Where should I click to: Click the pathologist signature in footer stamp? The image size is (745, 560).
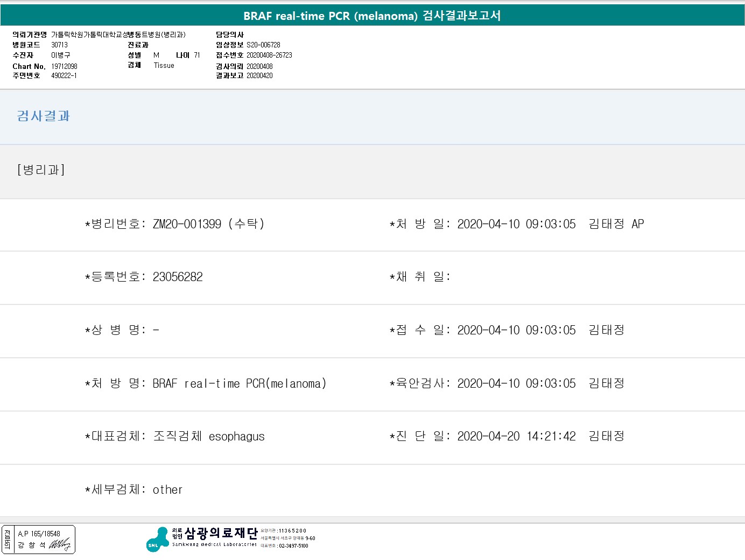(x=60, y=545)
